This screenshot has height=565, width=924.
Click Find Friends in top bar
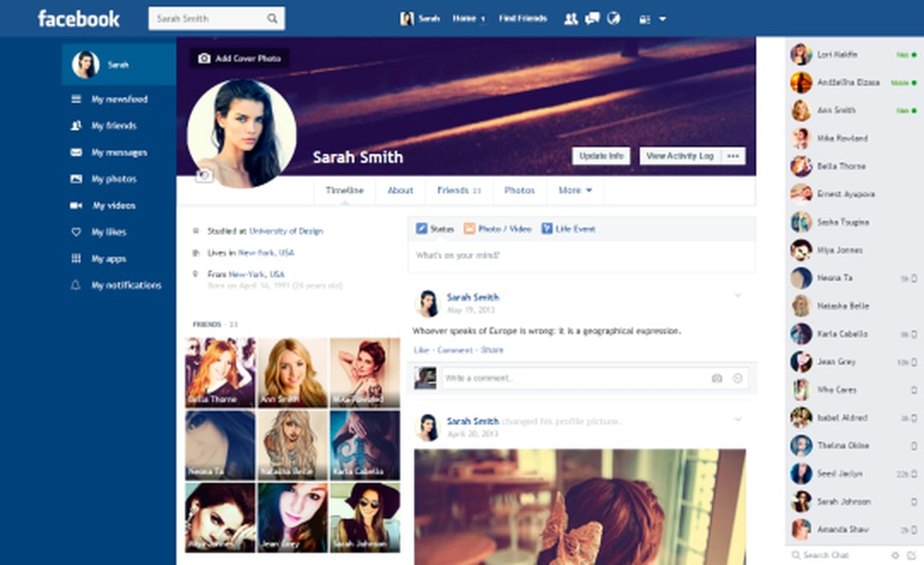523,19
